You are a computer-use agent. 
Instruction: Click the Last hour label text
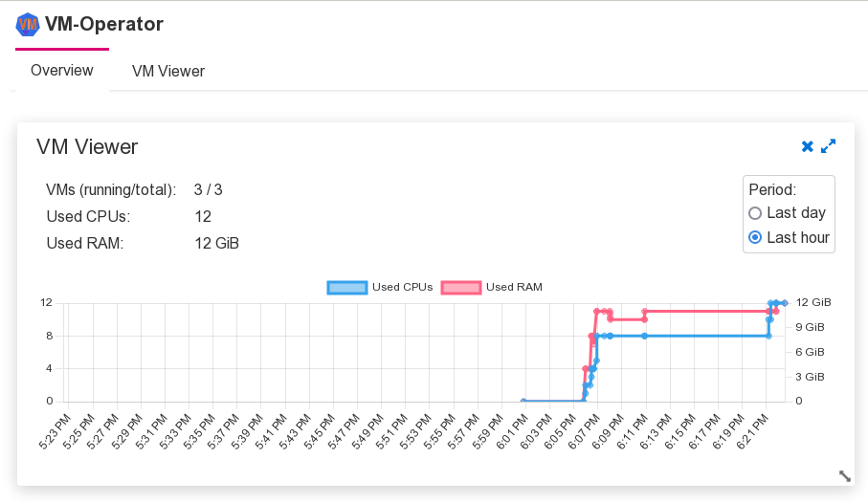point(798,238)
